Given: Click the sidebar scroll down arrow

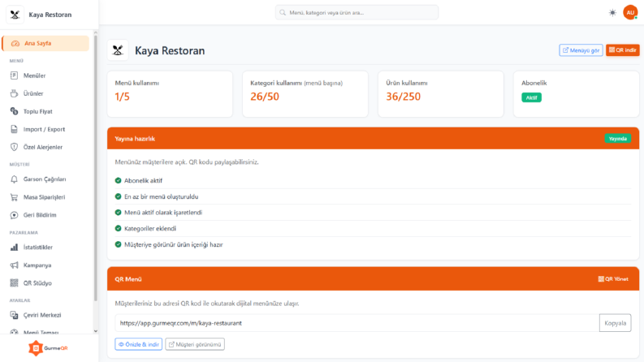Looking at the screenshot, I should click(x=96, y=331).
